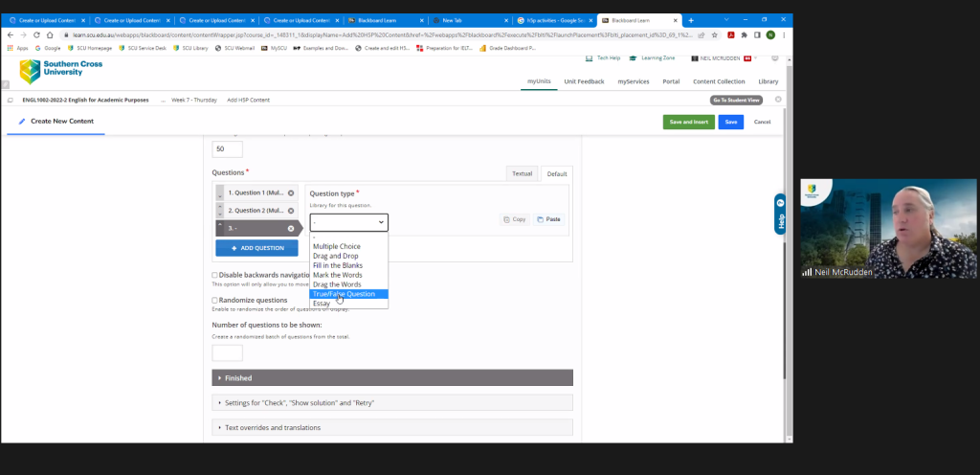Open the Content Collection tab

point(719,81)
